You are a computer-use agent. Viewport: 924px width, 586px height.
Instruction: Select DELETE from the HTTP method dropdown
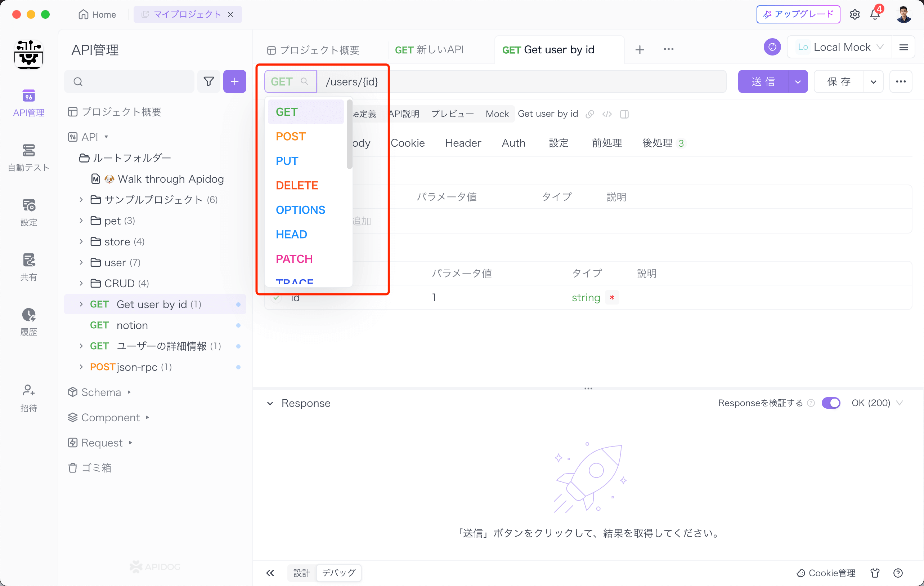pos(296,185)
